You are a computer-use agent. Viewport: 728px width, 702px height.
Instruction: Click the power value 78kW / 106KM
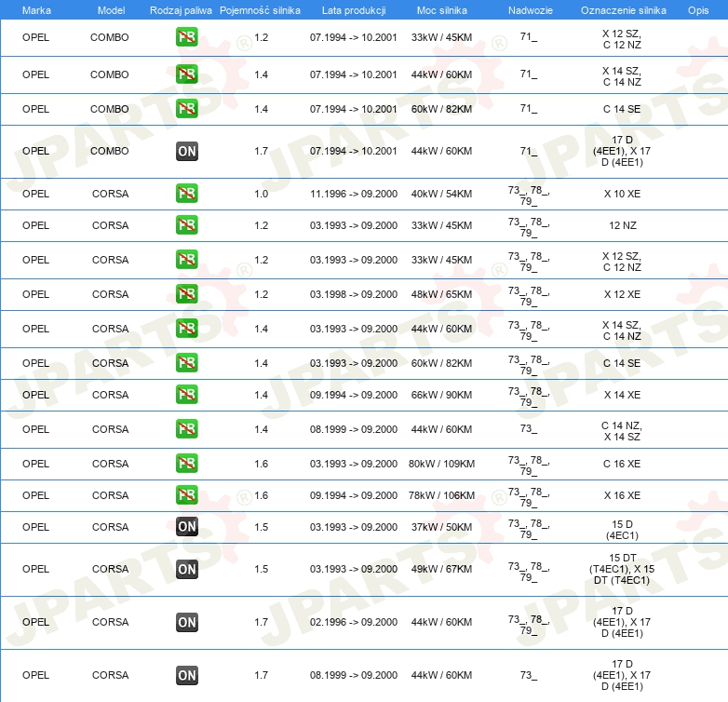point(441,495)
